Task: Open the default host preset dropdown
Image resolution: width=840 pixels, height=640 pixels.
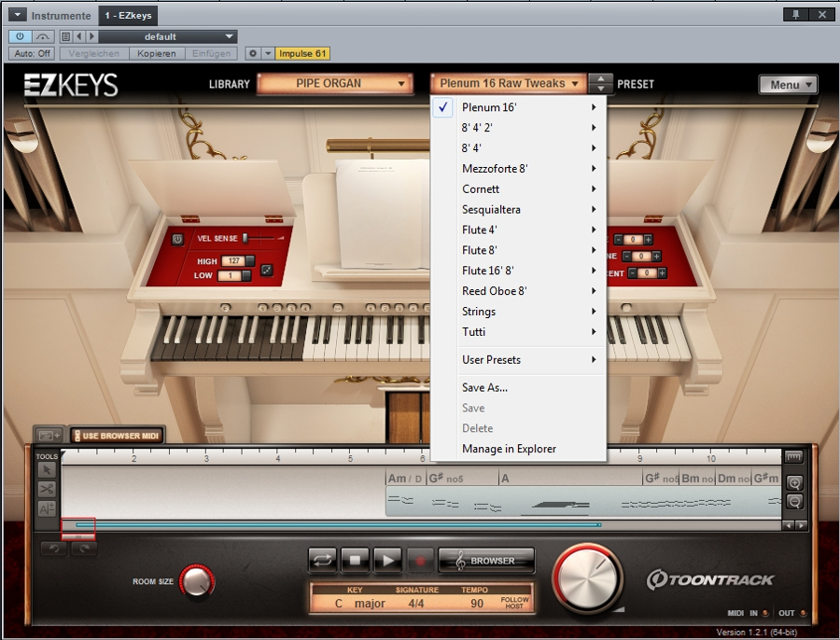Action: [x=167, y=36]
